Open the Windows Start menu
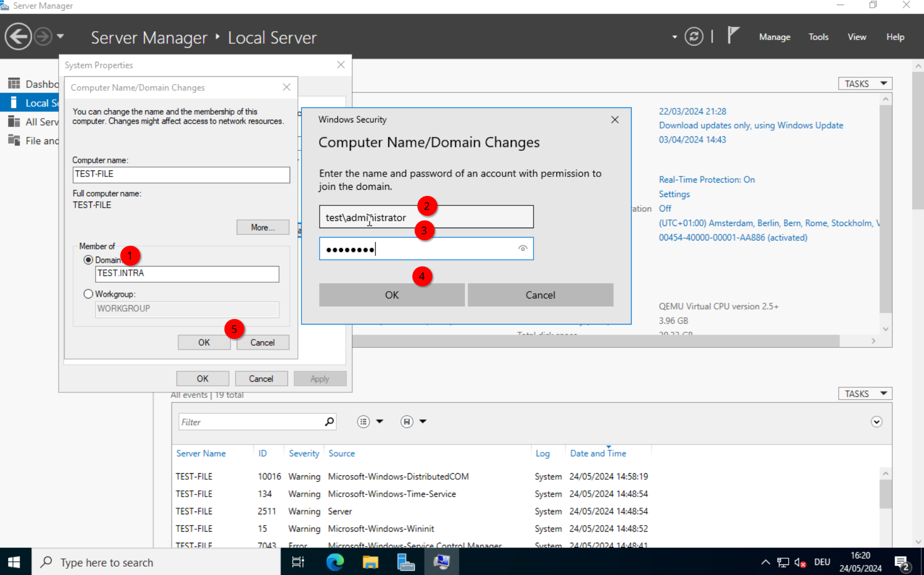Screen dimensions: 924x575 [14, 562]
